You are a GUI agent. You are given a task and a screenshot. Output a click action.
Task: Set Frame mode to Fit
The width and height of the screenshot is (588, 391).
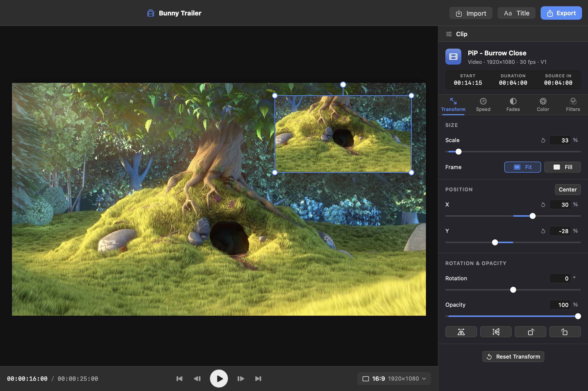pos(522,167)
